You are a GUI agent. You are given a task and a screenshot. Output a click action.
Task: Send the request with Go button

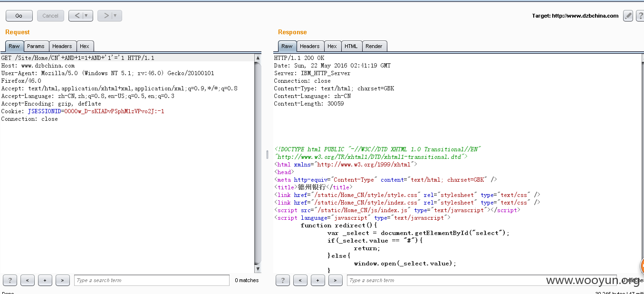pyautogui.click(x=19, y=16)
